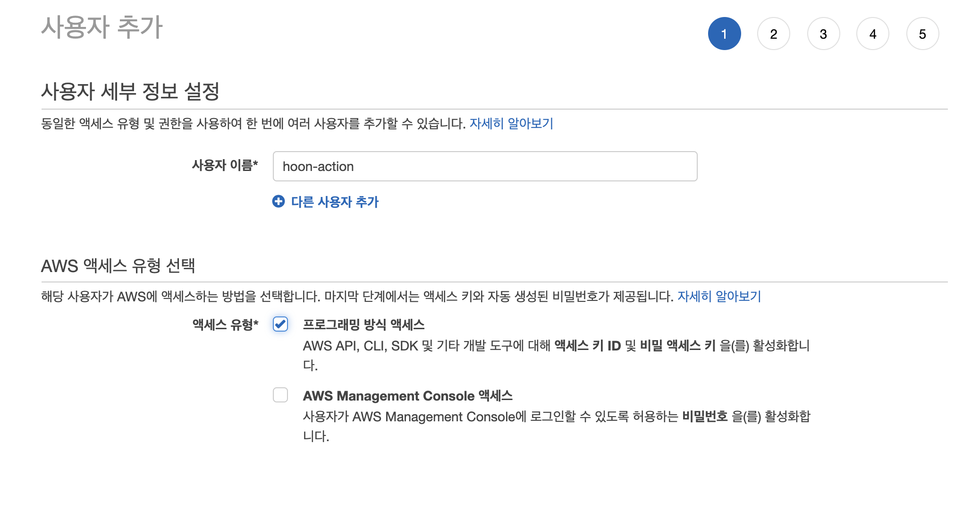Go to step 2 of wizard

(x=773, y=34)
